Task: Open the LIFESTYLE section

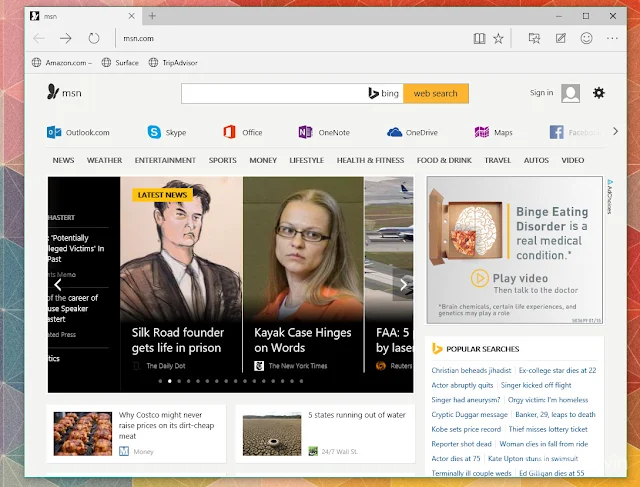Action: 307,160
